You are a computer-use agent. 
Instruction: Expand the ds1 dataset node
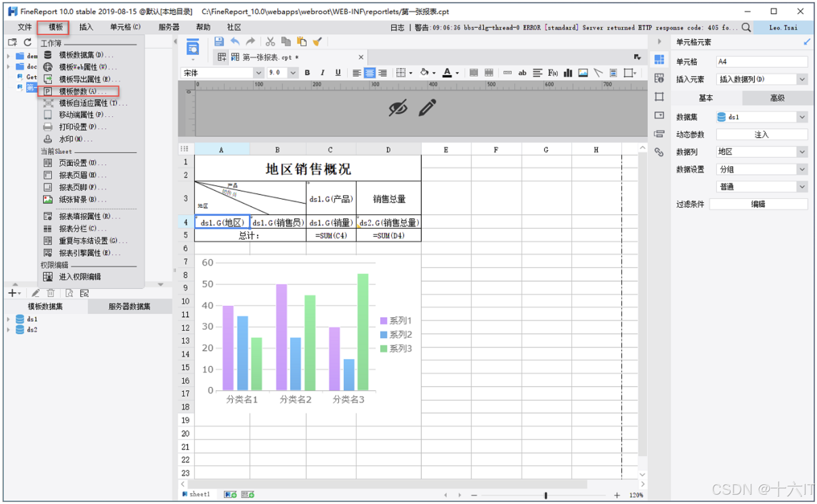coord(8,319)
